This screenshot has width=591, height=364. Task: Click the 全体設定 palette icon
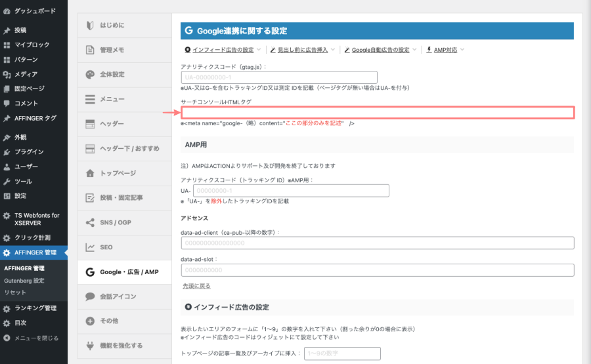coord(90,75)
